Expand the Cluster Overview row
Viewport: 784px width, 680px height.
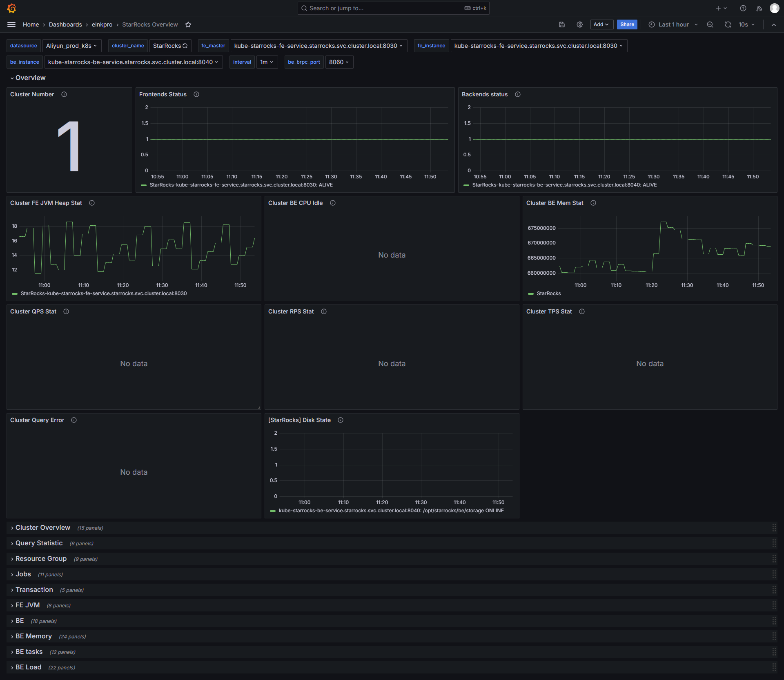pos(43,528)
